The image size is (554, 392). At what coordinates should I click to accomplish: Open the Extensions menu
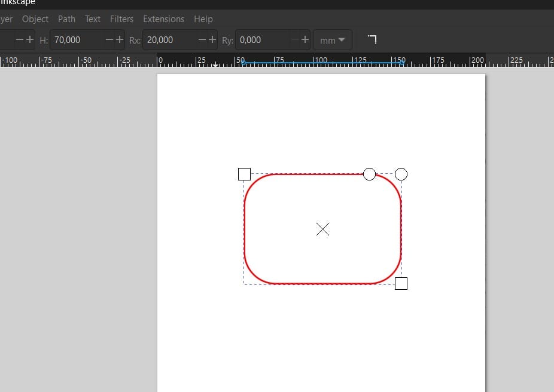click(x=163, y=19)
